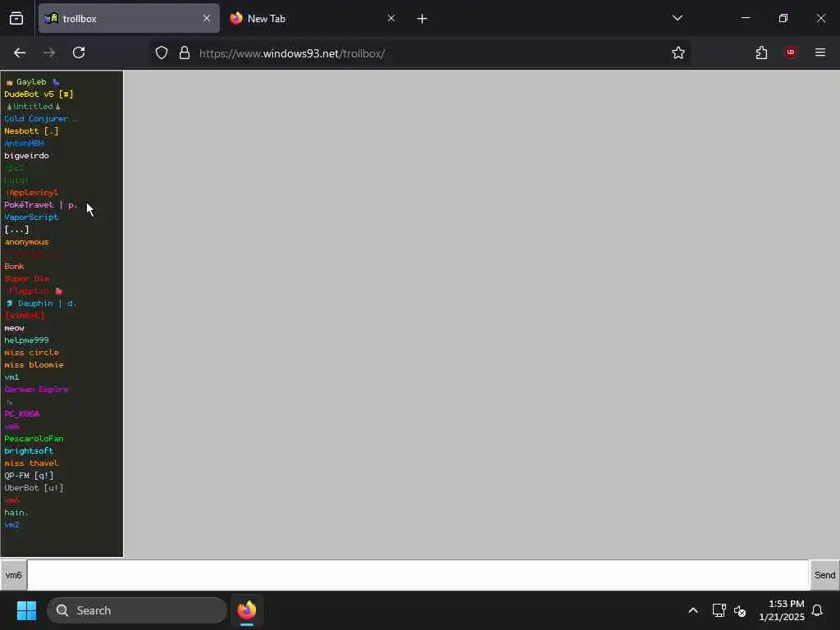Open the Firefox application menu

pyautogui.click(x=819, y=52)
